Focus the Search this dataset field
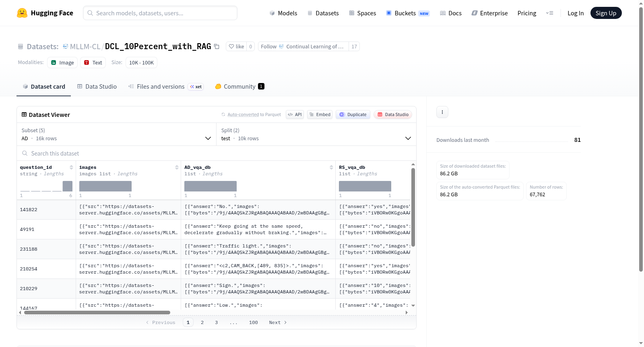Screen dimensions: 644x347 click(217, 153)
